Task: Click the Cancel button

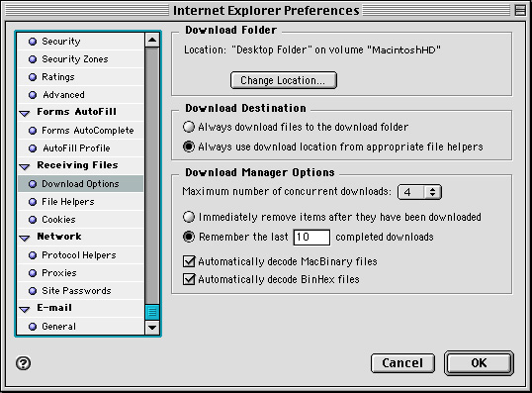Action: (402, 363)
